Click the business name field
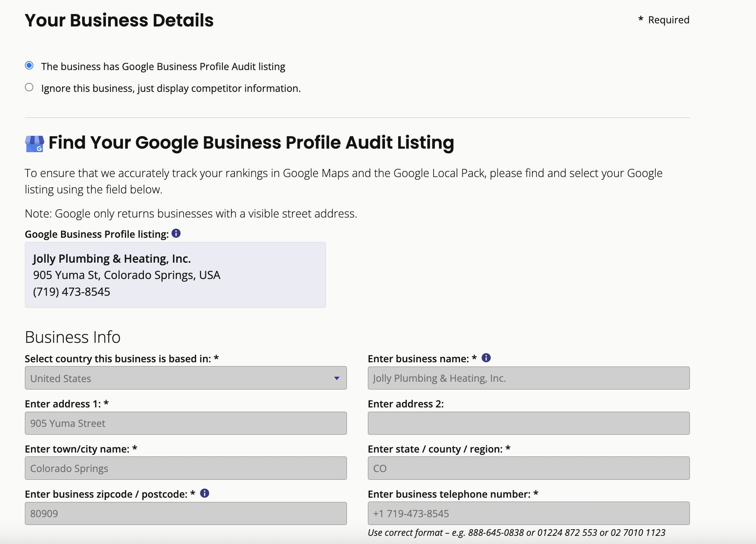Screen dimensions: 756x544 (529, 378)
